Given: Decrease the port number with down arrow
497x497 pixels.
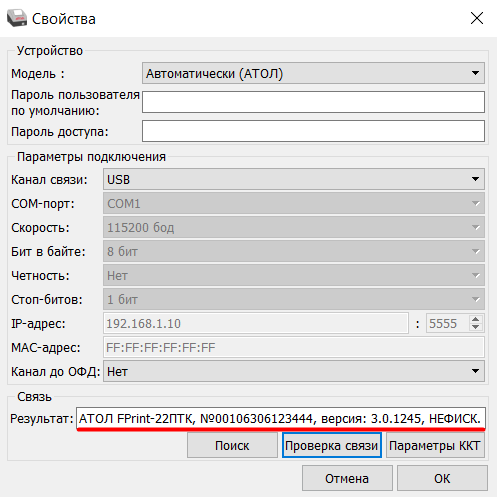Looking at the screenshot, I should (x=476, y=327).
